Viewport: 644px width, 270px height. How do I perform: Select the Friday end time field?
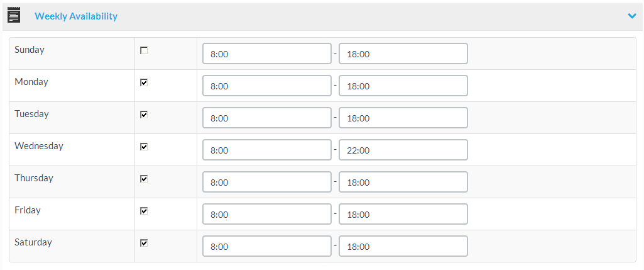click(x=403, y=215)
